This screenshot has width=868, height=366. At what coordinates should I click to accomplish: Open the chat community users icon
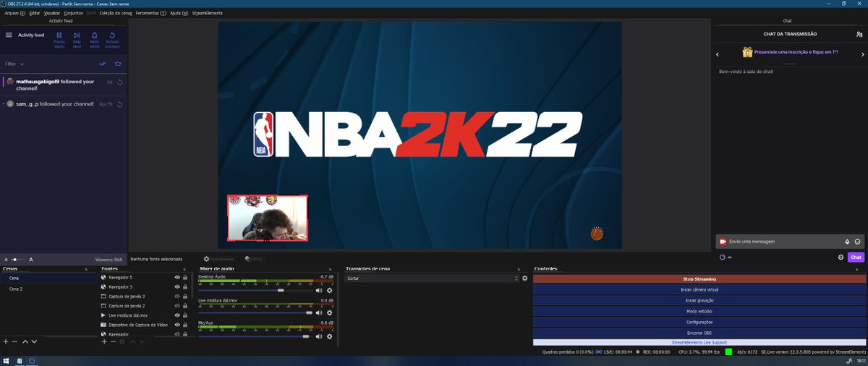[859, 34]
